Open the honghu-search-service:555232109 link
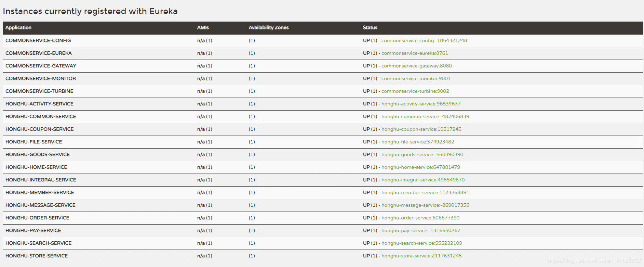 (421, 243)
